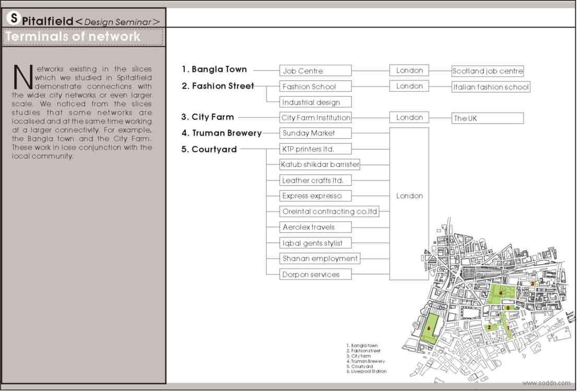Click the large London box beside Courtyard businesses
This screenshot has height=392, width=580.
pyautogui.click(x=409, y=204)
